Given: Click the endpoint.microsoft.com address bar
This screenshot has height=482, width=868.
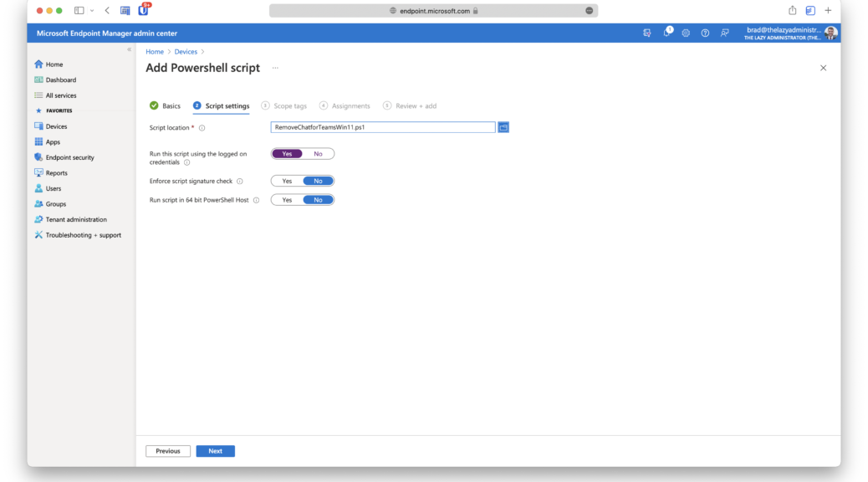Looking at the screenshot, I should pos(433,11).
